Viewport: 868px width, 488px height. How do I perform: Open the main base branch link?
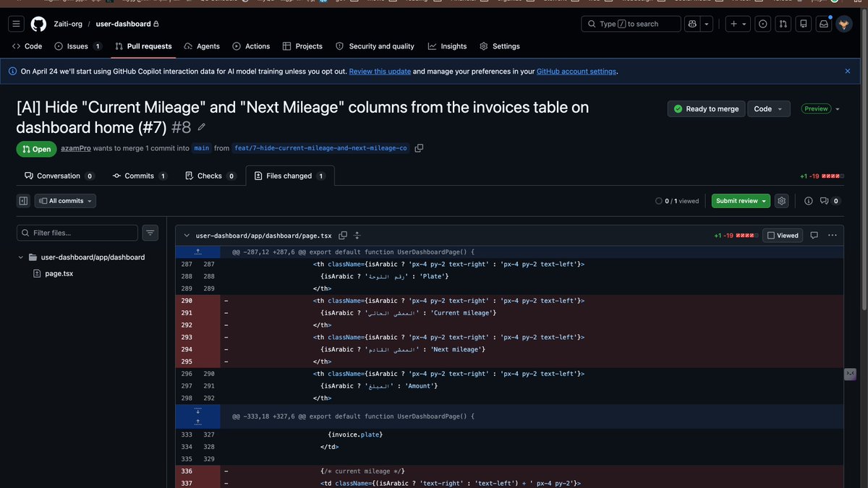[201, 148]
